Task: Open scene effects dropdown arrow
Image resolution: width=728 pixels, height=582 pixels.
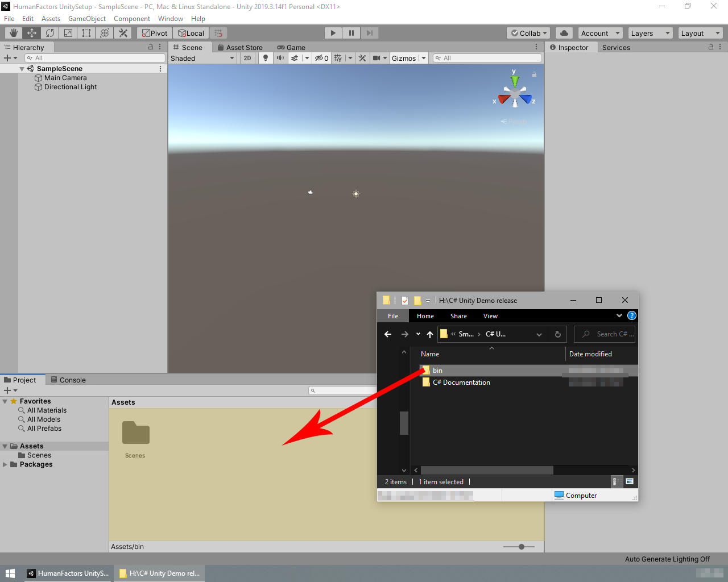Action: pos(307,58)
